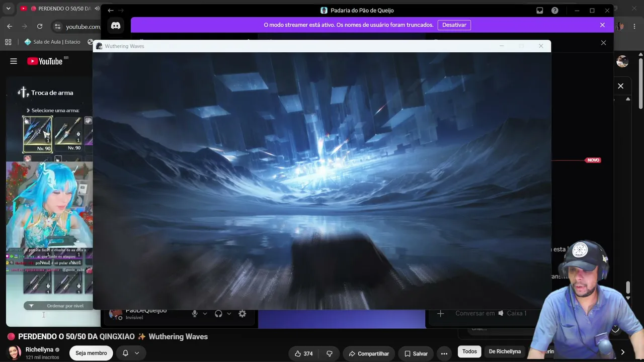Open YouTube account avatar at top right

tap(622, 61)
